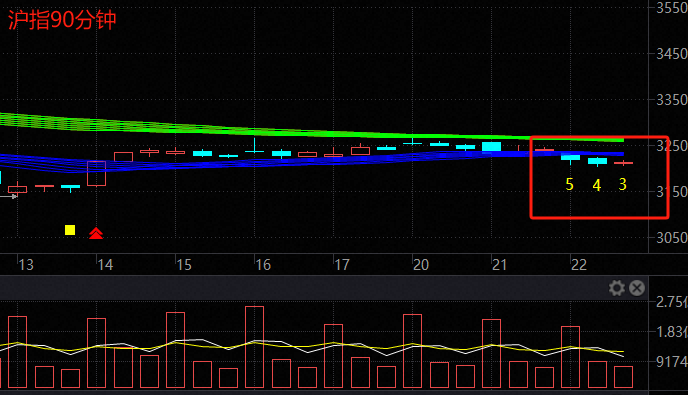Click the 1.83 volume axis label
Image resolution: width=688 pixels, height=395 pixels.
pyautogui.click(x=671, y=332)
